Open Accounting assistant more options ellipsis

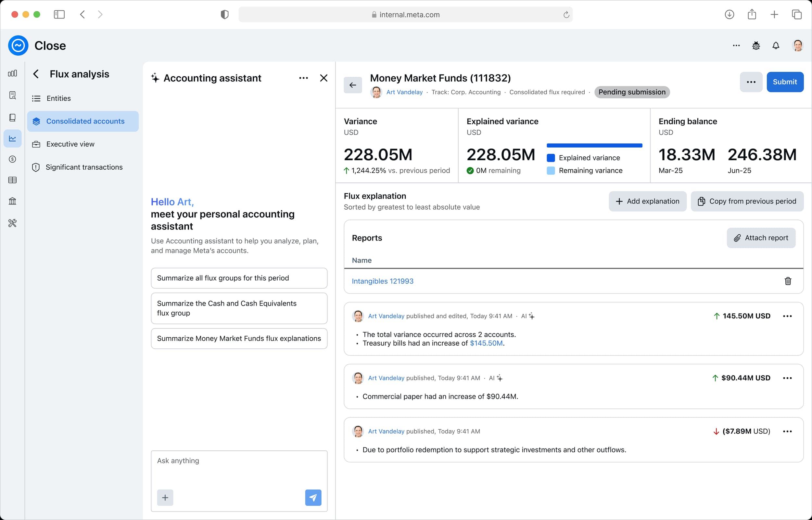pyautogui.click(x=304, y=78)
